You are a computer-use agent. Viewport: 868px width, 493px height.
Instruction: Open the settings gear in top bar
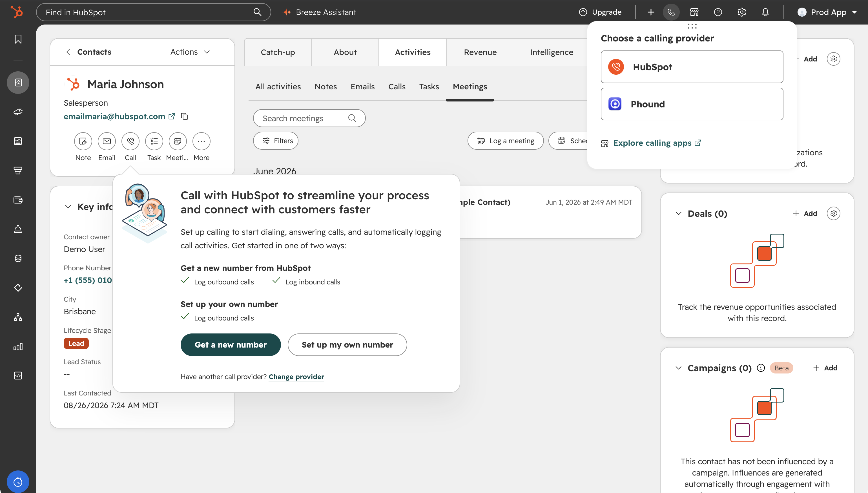tap(742, 12)
